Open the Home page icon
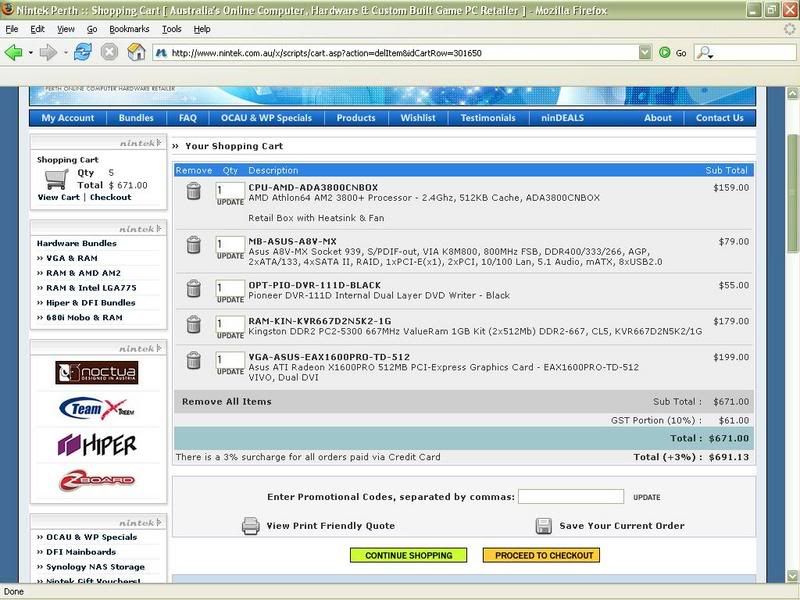The height and width of the screenshot is (600, 800). [136, 52]
